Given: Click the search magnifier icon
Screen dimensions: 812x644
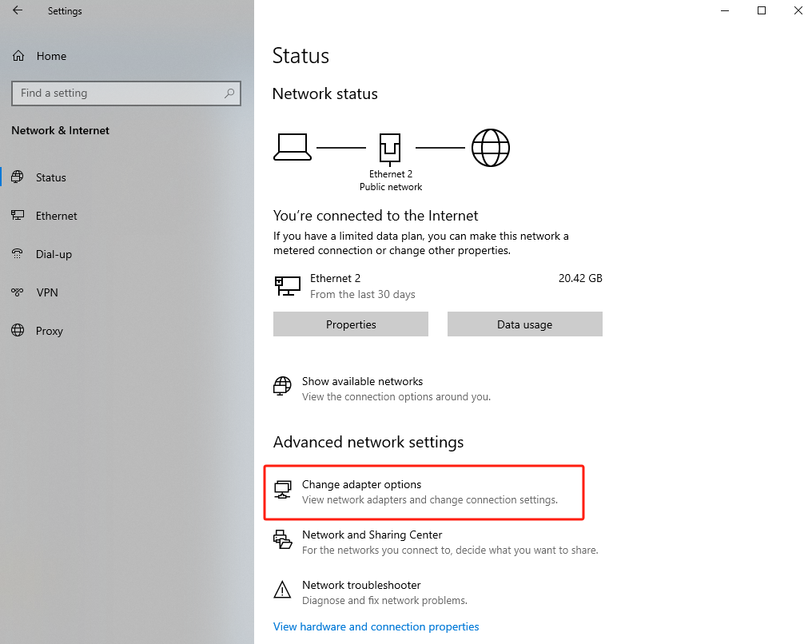Looking at the screenshot, I should [x=229, y=93].
